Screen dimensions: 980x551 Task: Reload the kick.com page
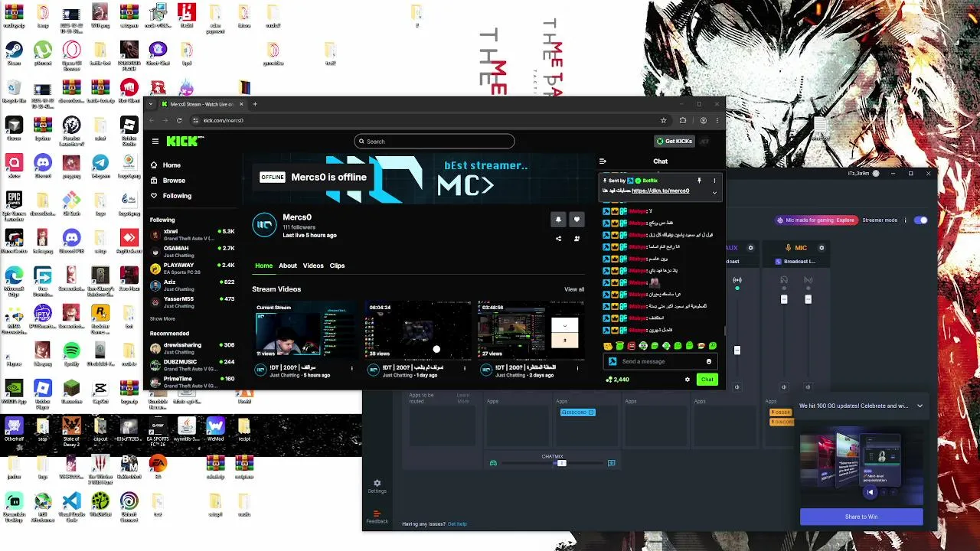(x=179, y=120)
